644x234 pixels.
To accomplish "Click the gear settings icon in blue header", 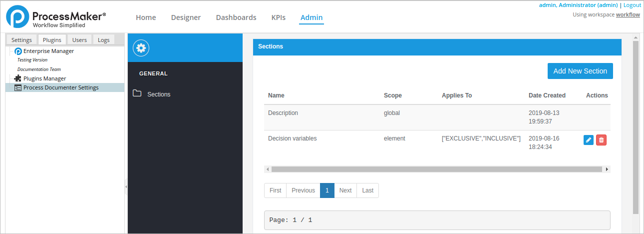I will coord(141,48).
